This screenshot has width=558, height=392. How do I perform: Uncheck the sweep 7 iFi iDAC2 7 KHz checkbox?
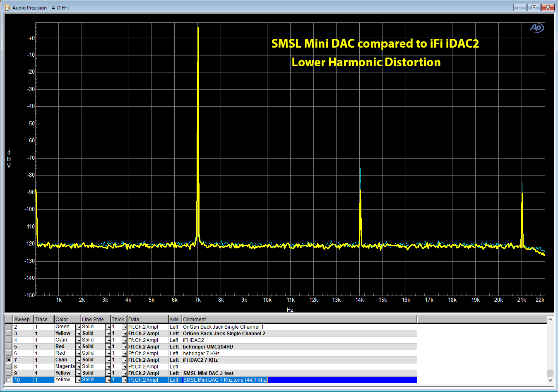(x=9, y=360)
